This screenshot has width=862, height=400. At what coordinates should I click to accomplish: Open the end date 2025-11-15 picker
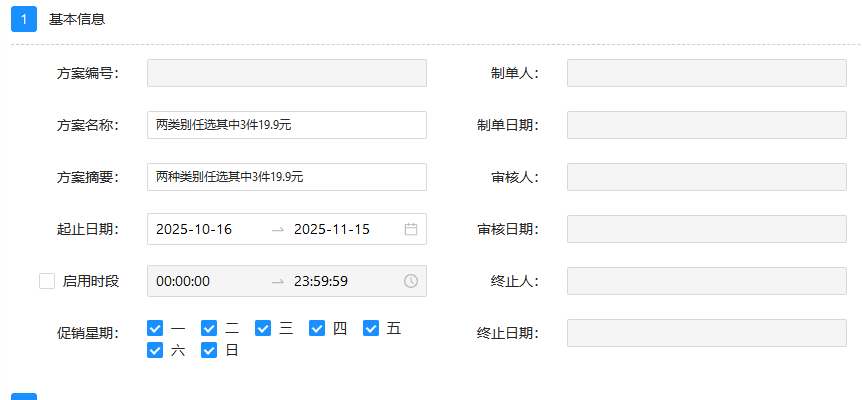[332, 229]
